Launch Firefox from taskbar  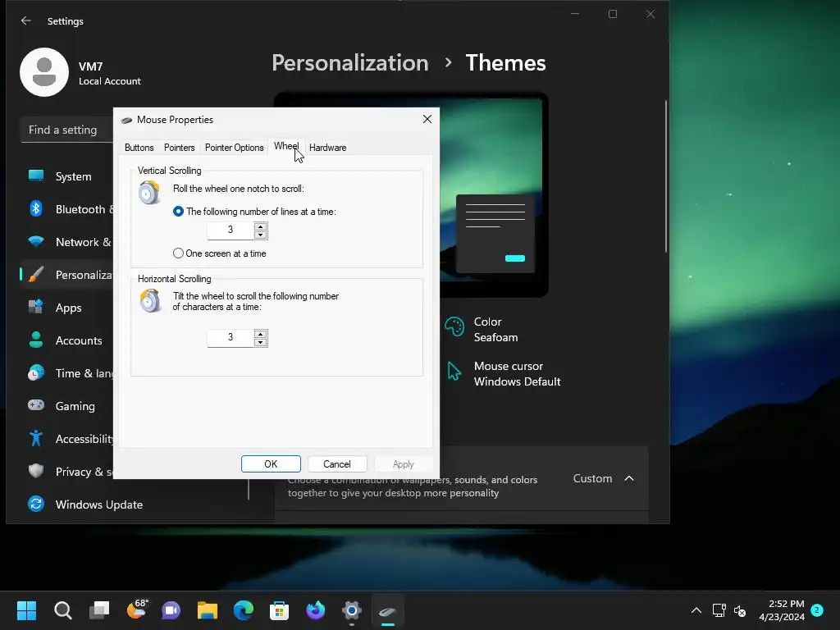316,610
